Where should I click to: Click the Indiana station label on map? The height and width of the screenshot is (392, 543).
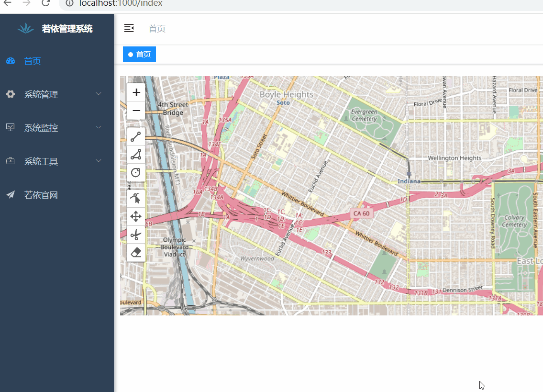[x=409, y=181]
